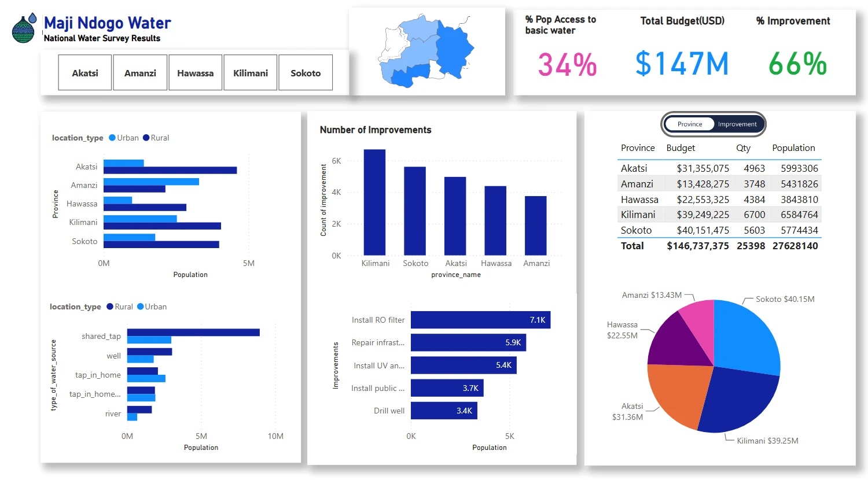This screenshot has height=480, width=868.
Task: Click the Total budget $146,737,375 cell
Action: coord(697,246)
